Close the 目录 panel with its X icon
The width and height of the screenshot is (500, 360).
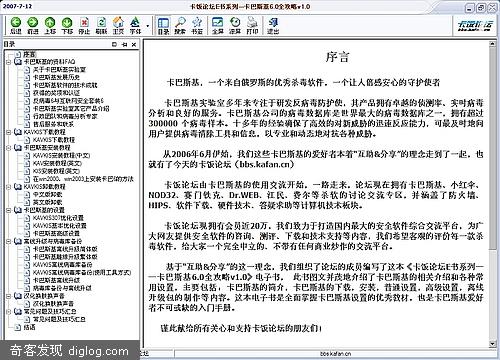point(134,44)
